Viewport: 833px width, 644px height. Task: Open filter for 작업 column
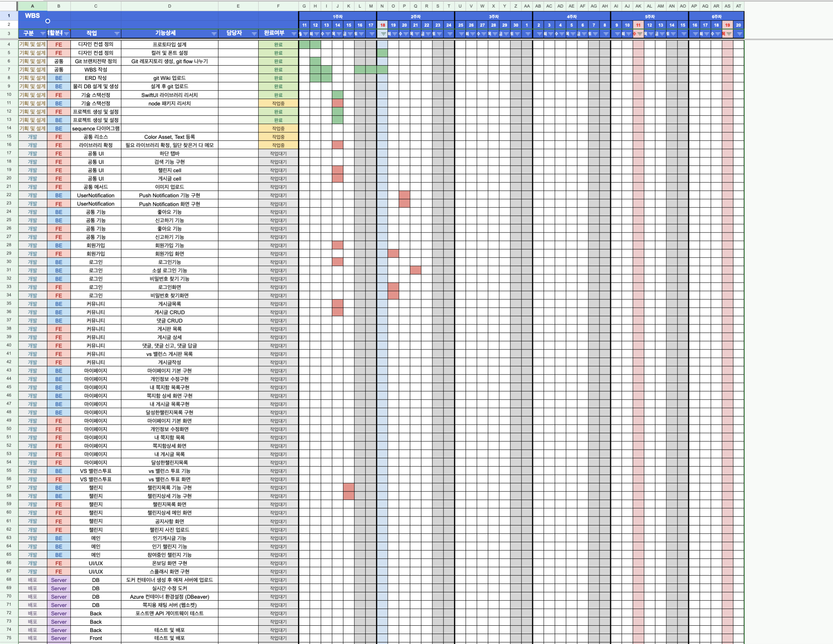pos(117,34)
